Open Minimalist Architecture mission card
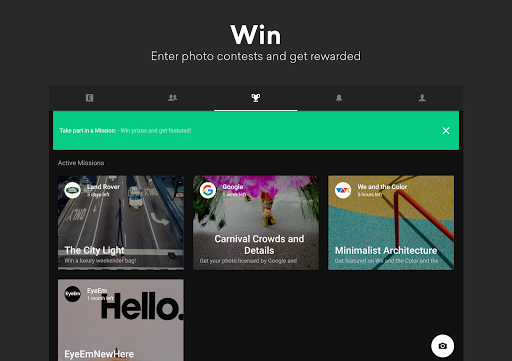 point(391,223)
